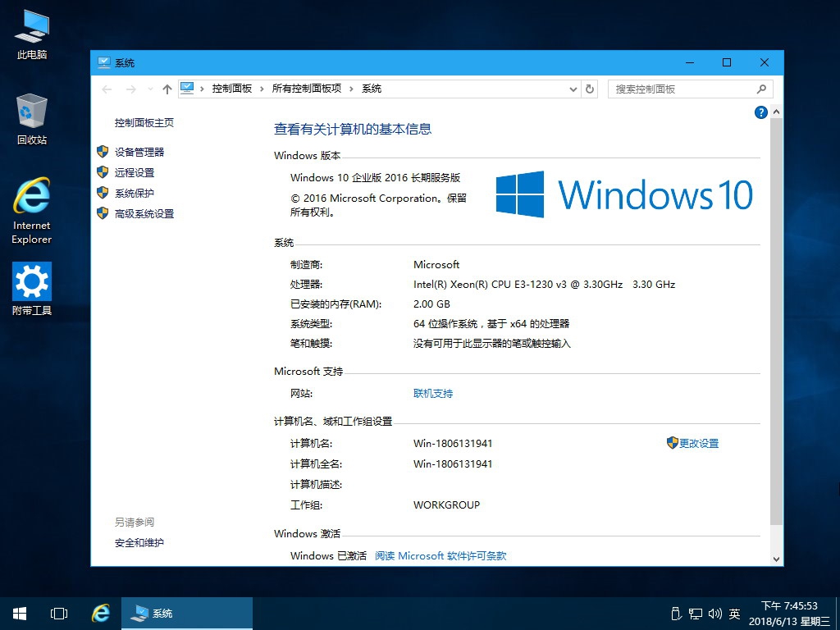Open the recent locations dropdown arrow
Screen dimensions: 840x630
pos(151,89)
